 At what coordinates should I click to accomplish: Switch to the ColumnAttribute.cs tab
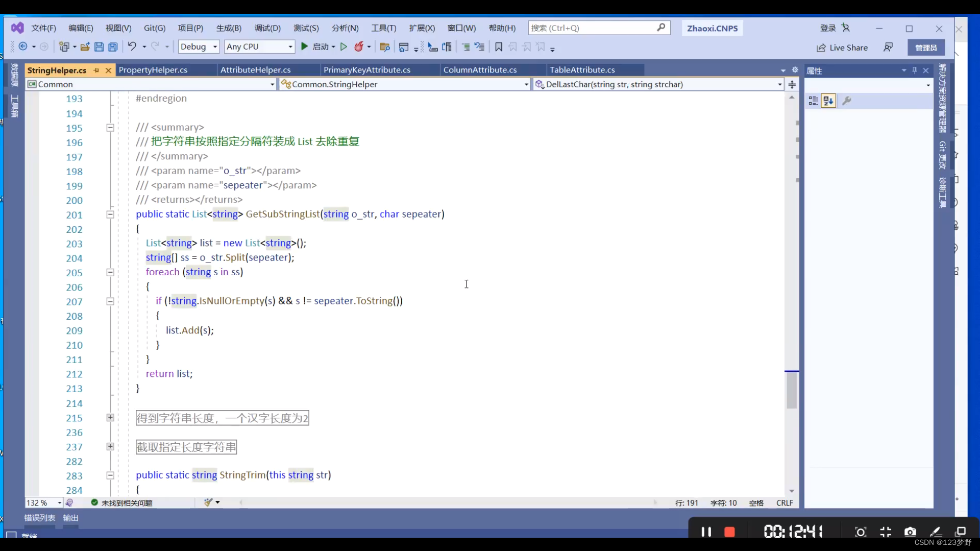[x=480, y=70]
